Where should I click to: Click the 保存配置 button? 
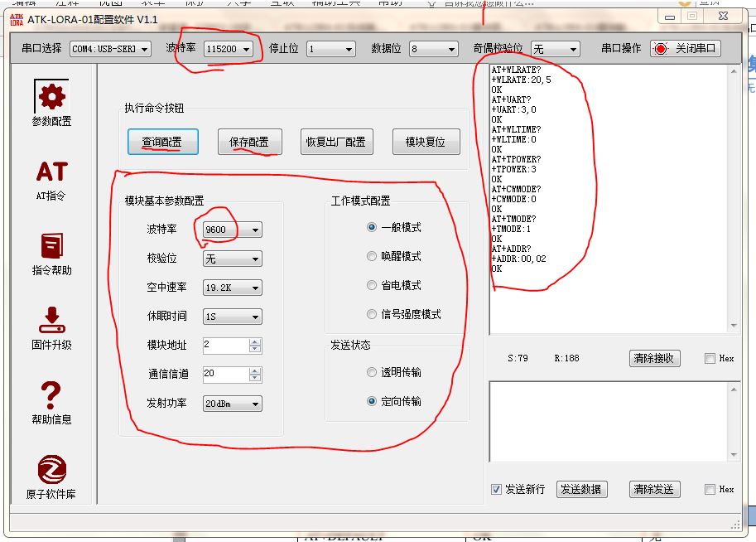click(x=250, y=142)
